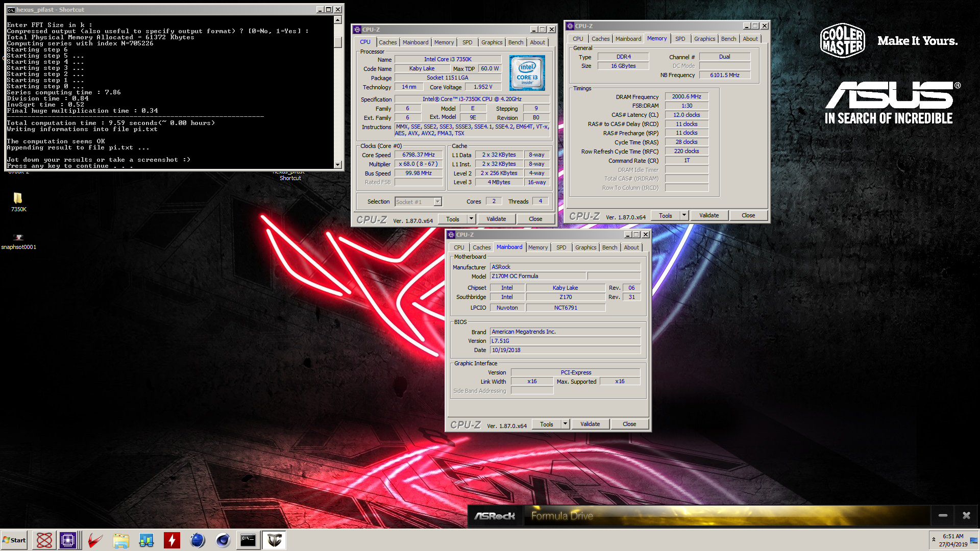The height and width of the screenshot is (551, 980).
Task: Click the Core Speed 6798.37 MHz field
Action: pyautogui.click(x=419, y=155)
